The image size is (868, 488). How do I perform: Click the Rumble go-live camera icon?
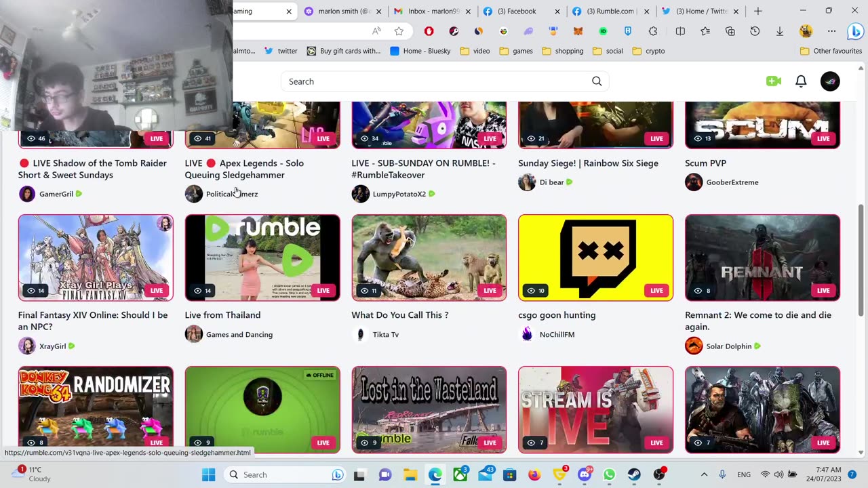click(x=773, y=81)
